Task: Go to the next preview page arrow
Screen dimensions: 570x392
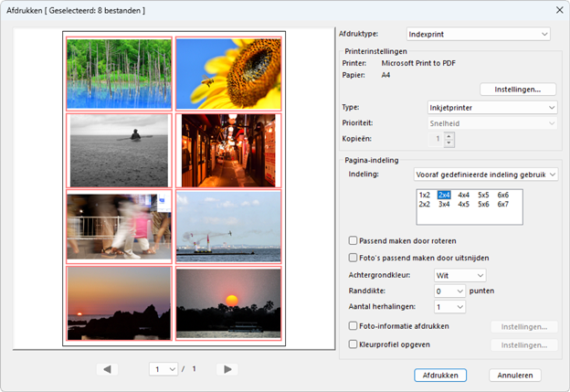Action: tap(229, 369)
